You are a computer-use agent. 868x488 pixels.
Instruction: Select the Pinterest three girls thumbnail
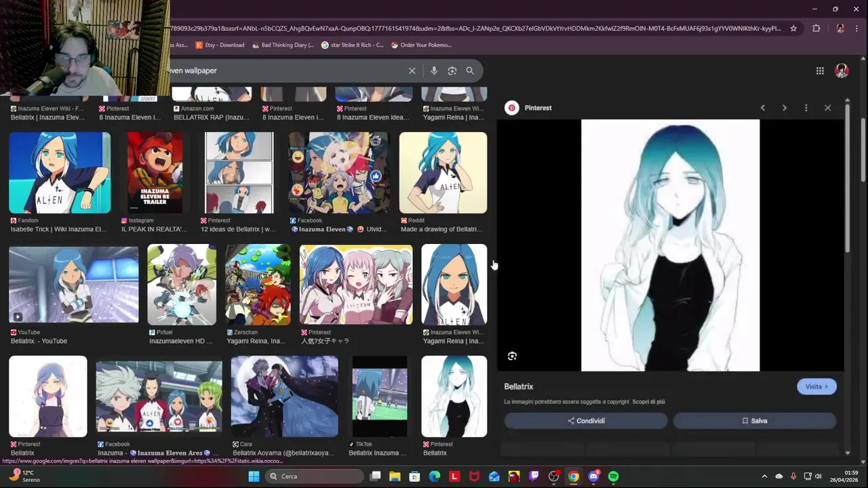point(356,285)
